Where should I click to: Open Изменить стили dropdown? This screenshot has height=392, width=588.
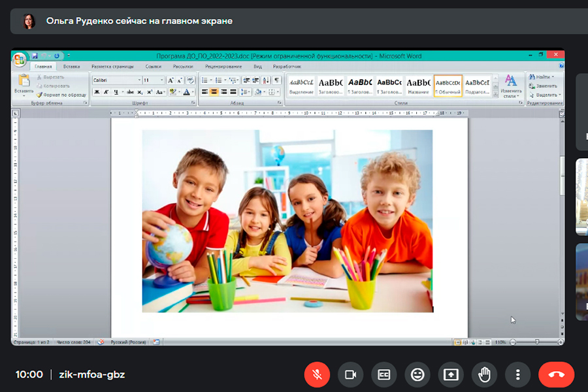(x=511, y=86)
